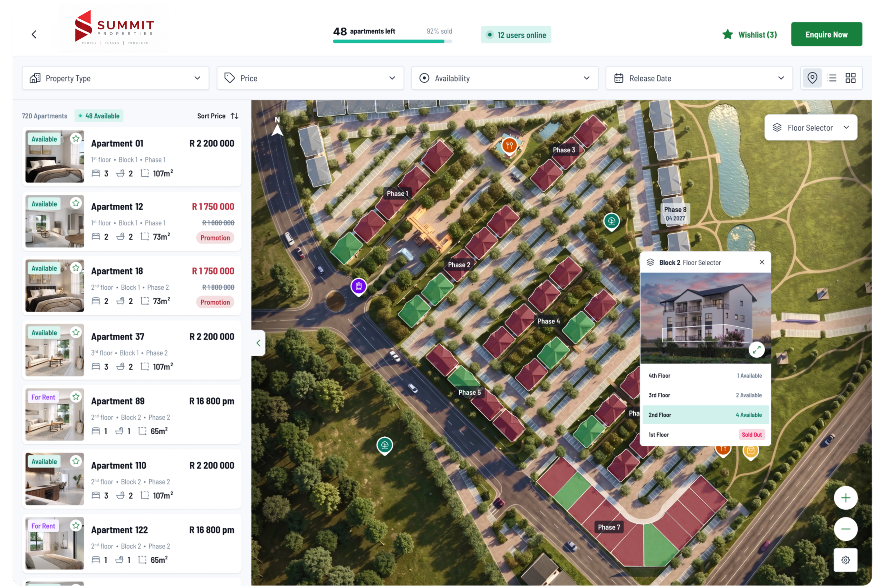Screen dimensions: 884x588
Task: Toggle wishlist star on Apartment 12
Action: 76,203
